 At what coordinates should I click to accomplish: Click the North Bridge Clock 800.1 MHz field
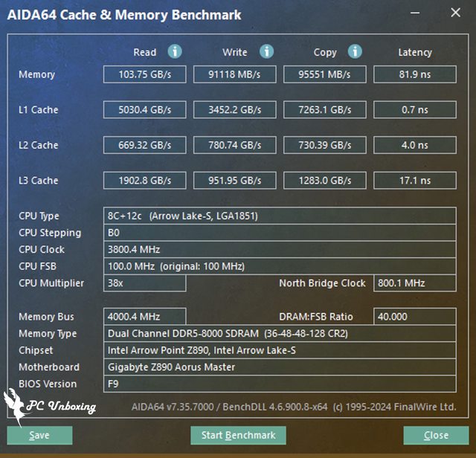pyautogui.click(x=414, y=283)
